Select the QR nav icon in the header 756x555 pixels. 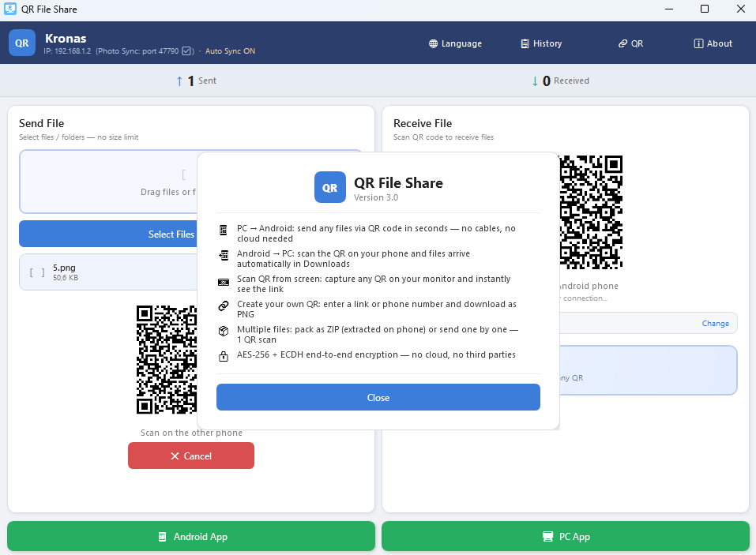(623, 43)
